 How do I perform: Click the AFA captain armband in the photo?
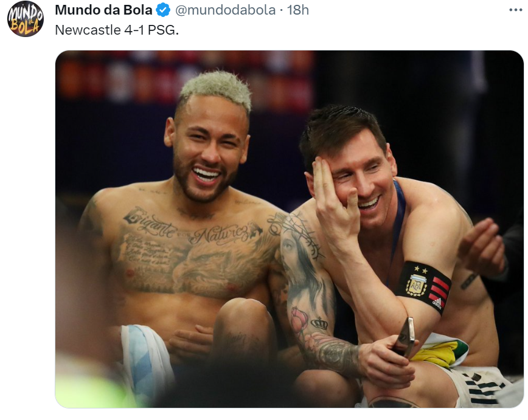(x=423, y=287)
